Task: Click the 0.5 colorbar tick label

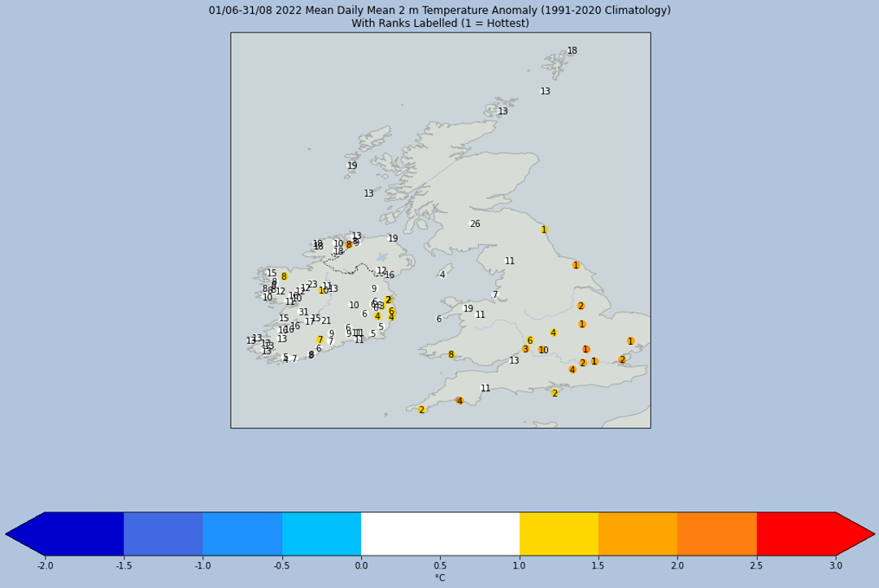Action: pos(440,565)
